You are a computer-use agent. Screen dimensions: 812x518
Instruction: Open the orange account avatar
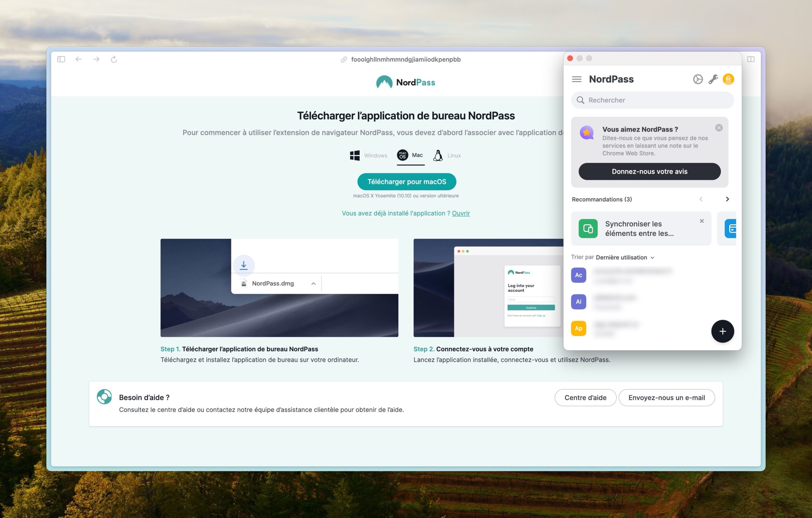click(728, 79)
